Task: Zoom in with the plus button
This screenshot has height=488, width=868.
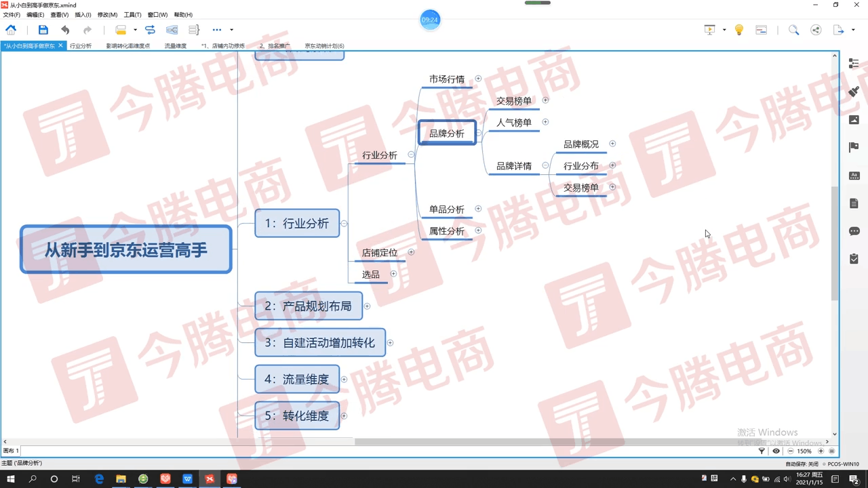Action: pyautogui.click(x=821, y=451)
